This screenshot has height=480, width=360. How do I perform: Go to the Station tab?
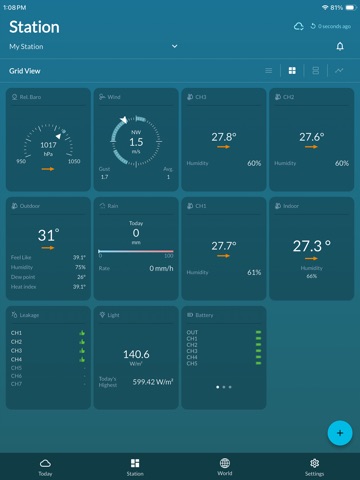135,467
